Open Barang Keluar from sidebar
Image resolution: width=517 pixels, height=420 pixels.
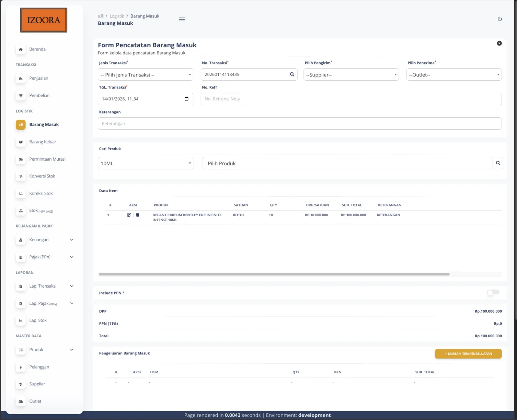43,142
